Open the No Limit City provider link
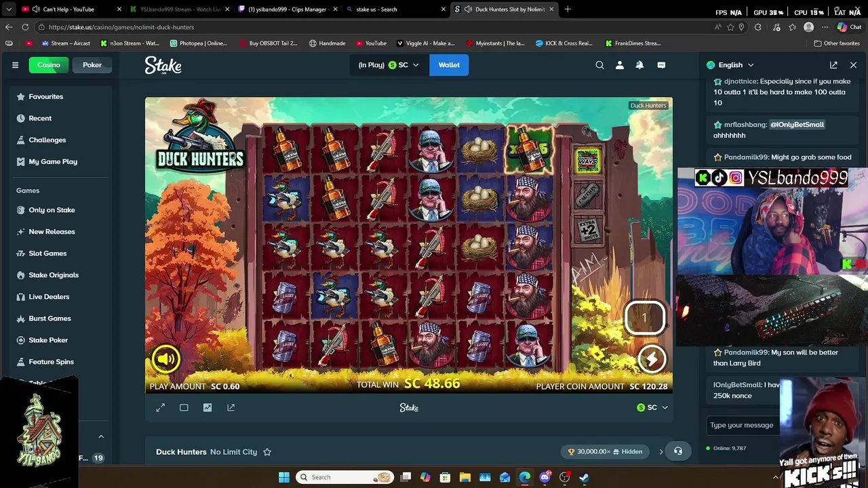 point(233,452)
